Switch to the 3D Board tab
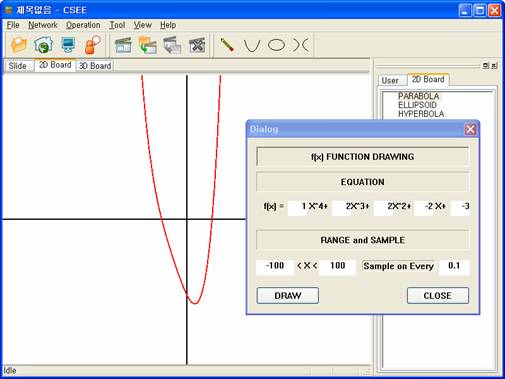This screenshot has height=379, width=505. [x=95, y=66]
